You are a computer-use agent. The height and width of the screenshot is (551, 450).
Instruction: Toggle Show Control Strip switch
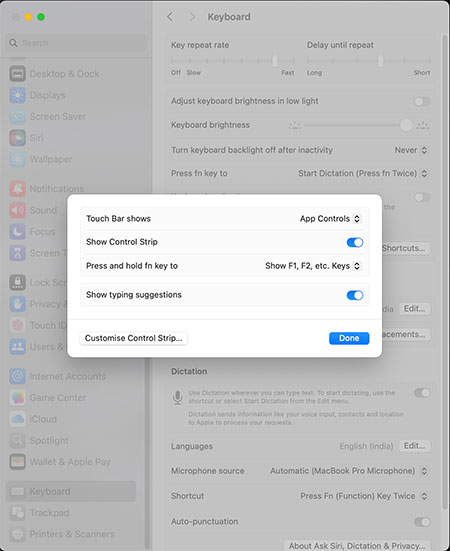tap(355, 242)
